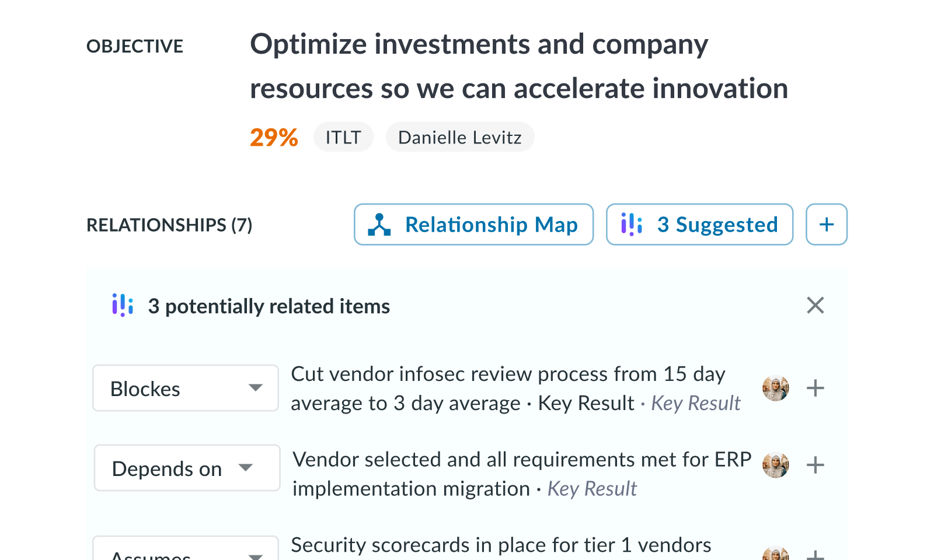The width and height of the screenshot is (934, 560).
Task: Close the potentially related items panel
Action: (815, 305)
